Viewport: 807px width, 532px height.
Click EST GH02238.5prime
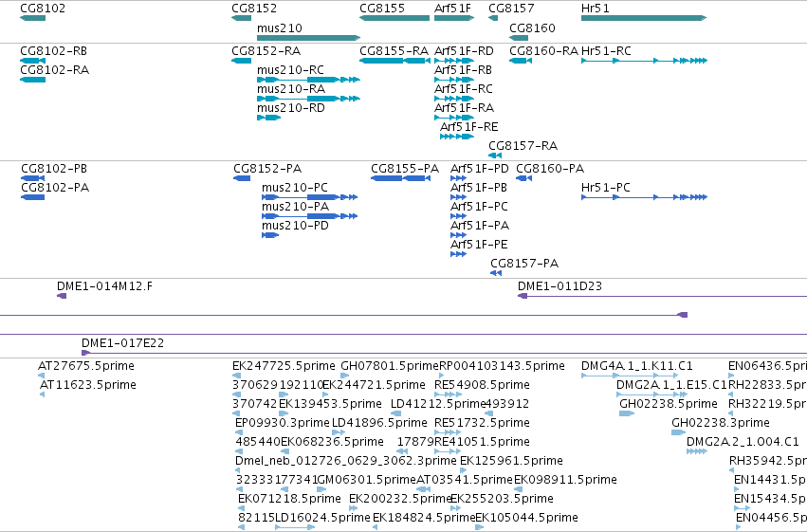[x=627, y=413]
